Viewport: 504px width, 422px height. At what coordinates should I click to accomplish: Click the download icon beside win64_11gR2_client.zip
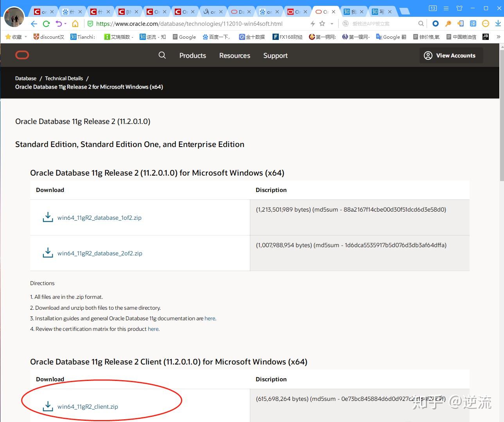click(48, 406)
